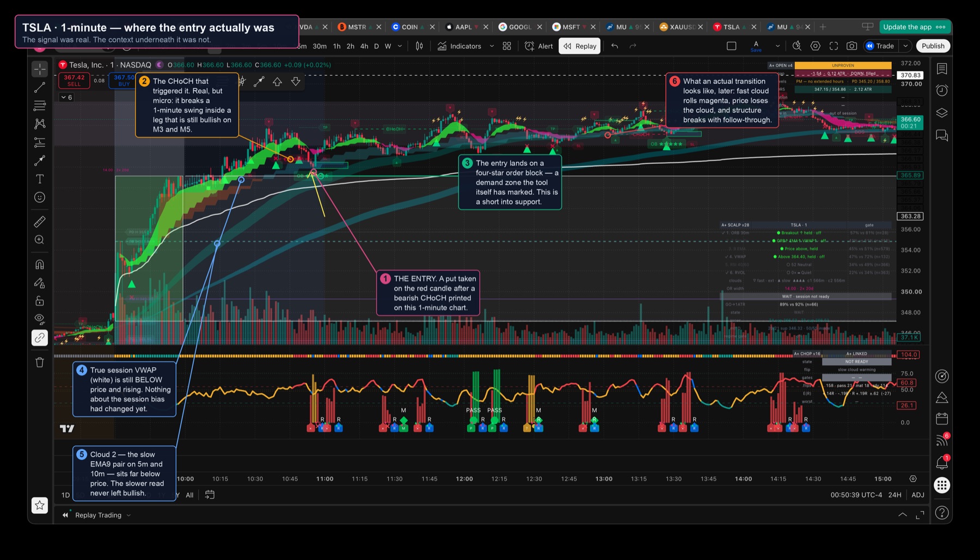Open a new tab with plus
The height and width of the screenshot is (560, 980).
point(823,27)
